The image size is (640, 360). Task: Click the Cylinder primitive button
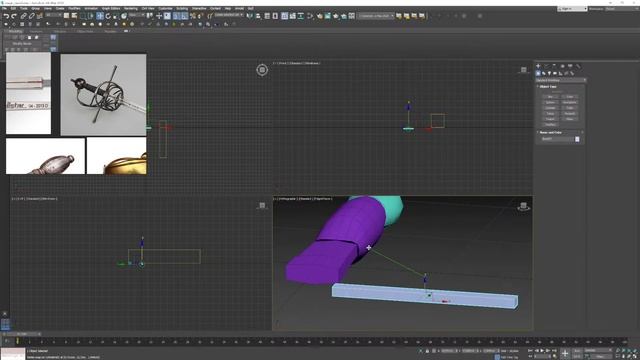550,108
